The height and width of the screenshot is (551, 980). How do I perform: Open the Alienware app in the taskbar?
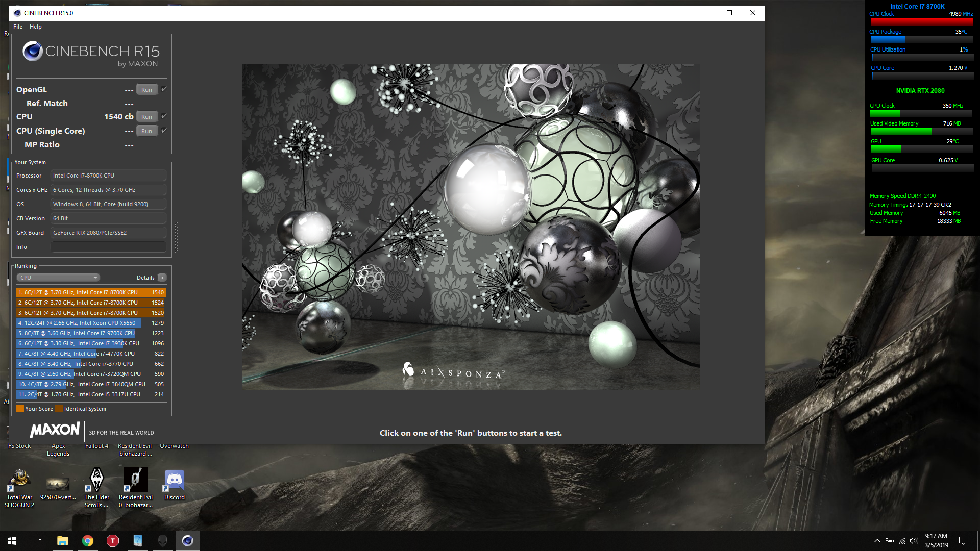click(x=162, y=541)
